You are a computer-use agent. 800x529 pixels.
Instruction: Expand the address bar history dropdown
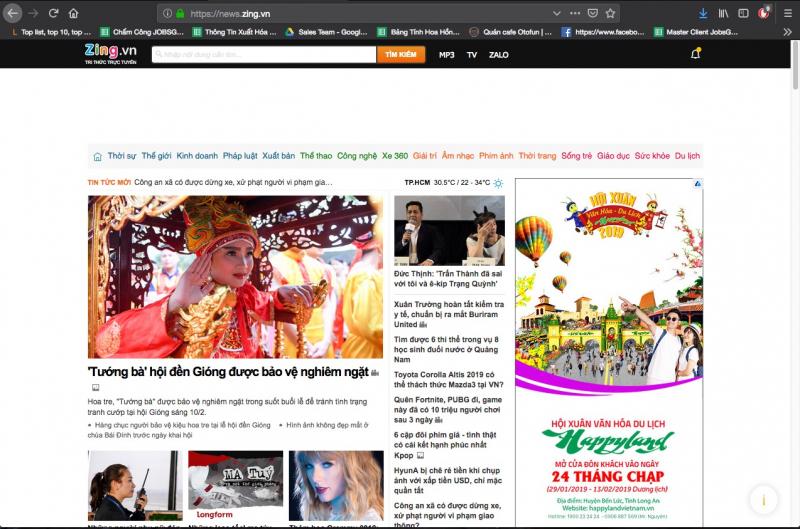click(x=556, y=13)
